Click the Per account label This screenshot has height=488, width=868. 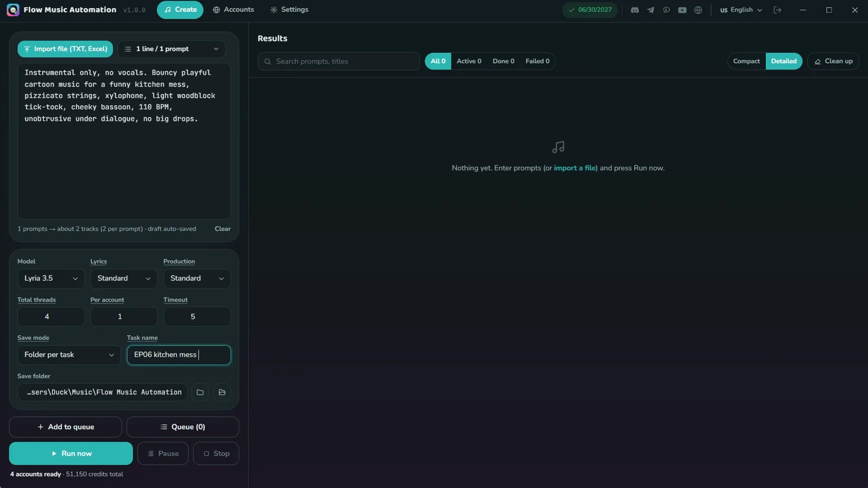107,300
